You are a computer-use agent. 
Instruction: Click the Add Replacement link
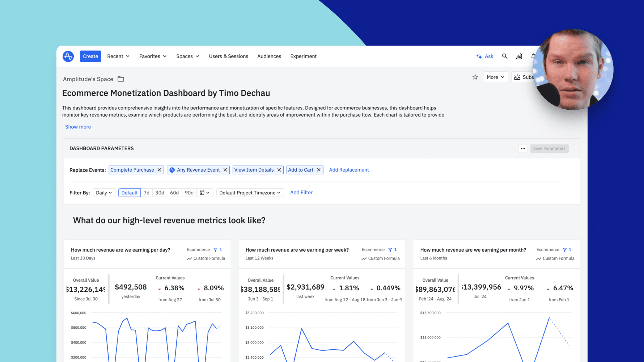pos(349,170)
